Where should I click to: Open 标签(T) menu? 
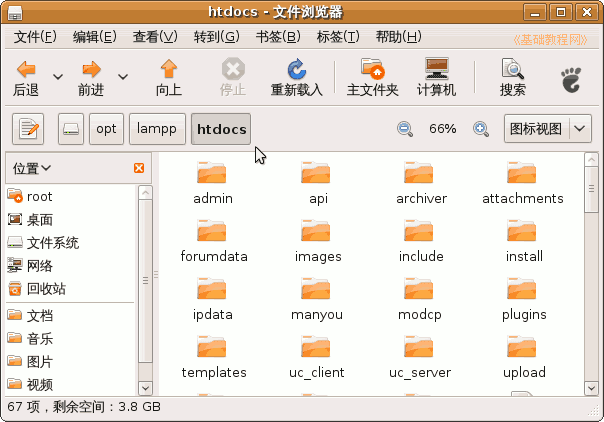(338, 37)
